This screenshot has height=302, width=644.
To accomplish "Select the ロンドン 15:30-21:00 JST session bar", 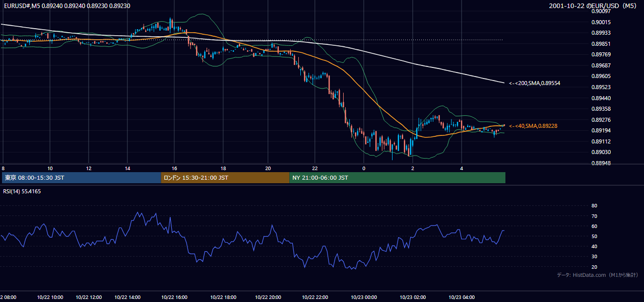I will tap(225, 178).
